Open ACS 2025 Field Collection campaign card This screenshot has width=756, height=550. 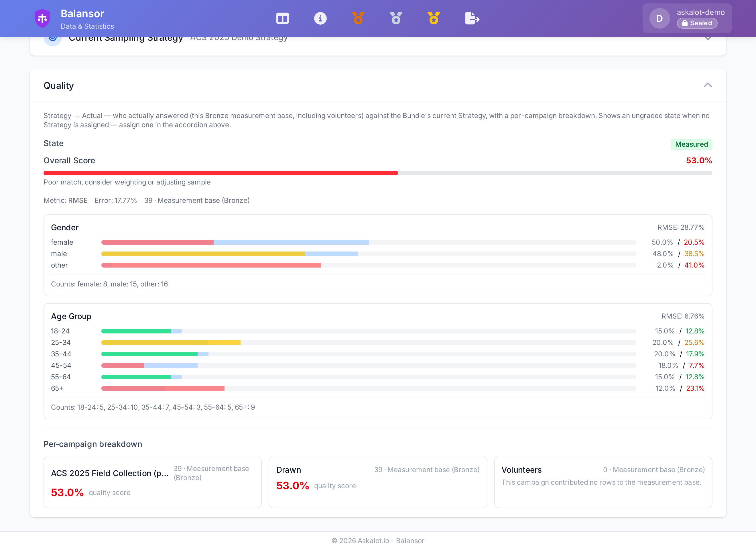tap(152, 482)
